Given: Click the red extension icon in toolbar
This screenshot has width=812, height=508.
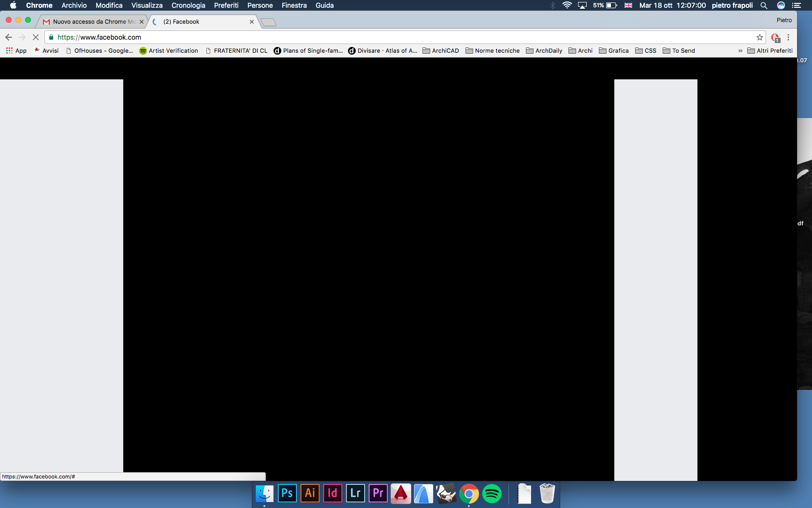Looking at the screenshot, I should tap(775, 38).
